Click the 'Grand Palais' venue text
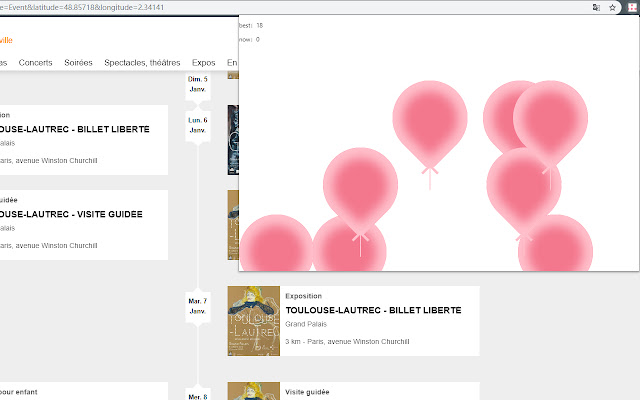This screenshot has height=400, width=640. coord(306,324)
